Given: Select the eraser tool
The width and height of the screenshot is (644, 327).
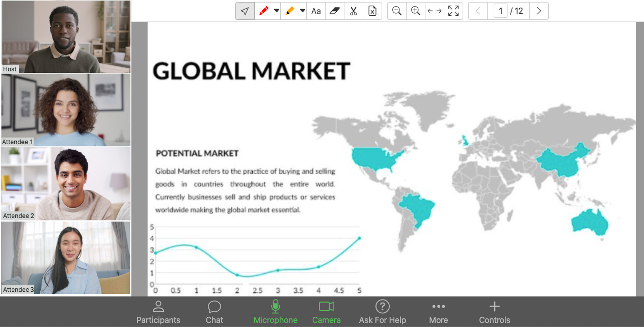Looking at the screenshot, I should (335, 11).
